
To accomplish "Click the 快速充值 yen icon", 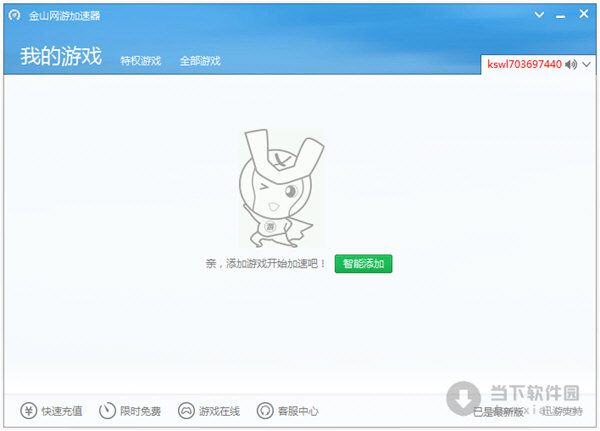I will [x=29, y=411].
